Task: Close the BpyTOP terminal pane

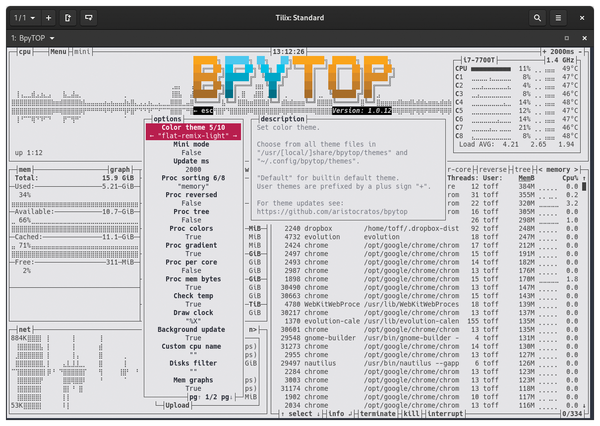Action: 584,38
